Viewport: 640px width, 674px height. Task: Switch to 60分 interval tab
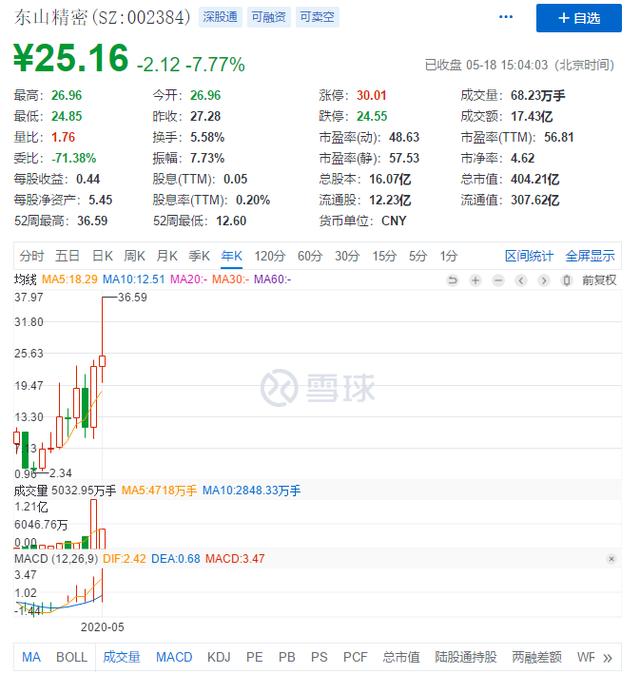[310, 256]
